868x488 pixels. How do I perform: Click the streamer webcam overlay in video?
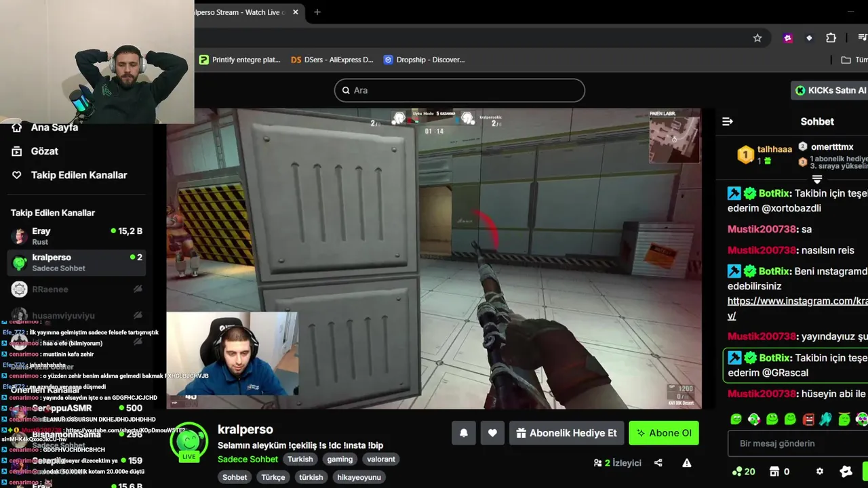point(232,354)
